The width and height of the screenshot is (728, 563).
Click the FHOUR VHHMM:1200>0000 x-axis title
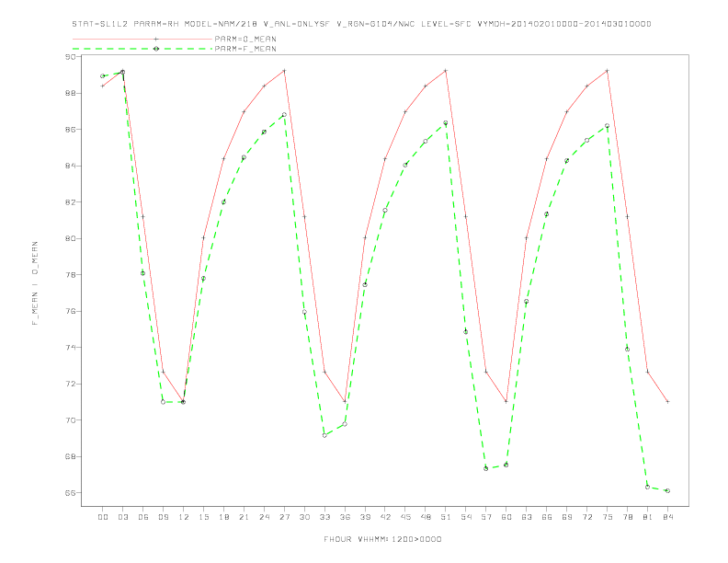point(382,539)
